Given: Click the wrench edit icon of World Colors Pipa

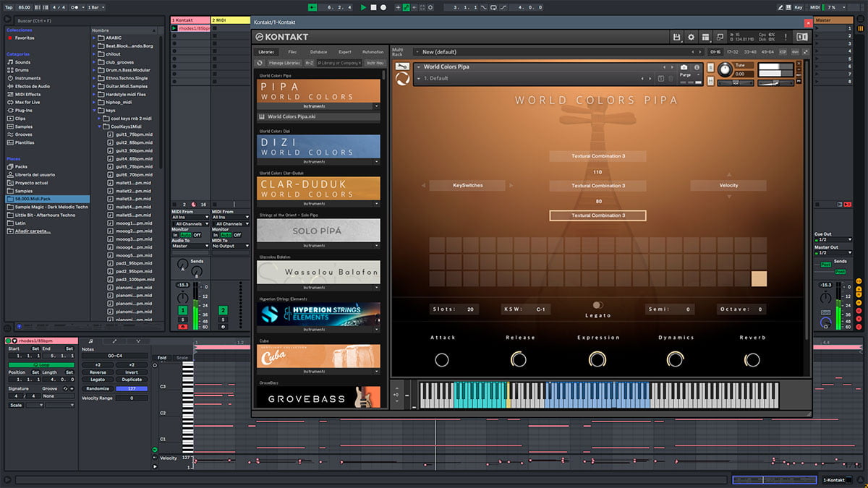Looking at the screenshot, I should click(402, 67).
